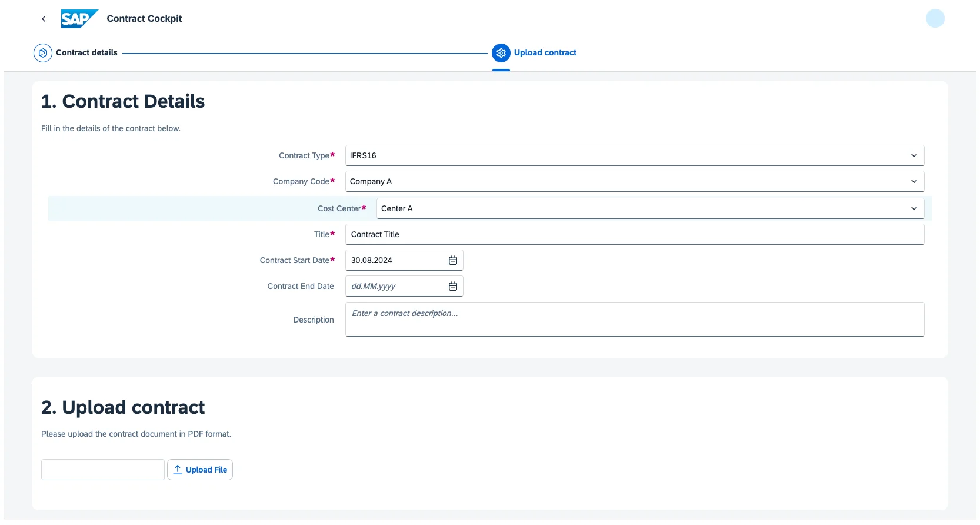Viewport: 980px width, 525px height.
Task: Expand the Company Code dropdown arrow
Action: pyautogui.click(x=914, y=181)
